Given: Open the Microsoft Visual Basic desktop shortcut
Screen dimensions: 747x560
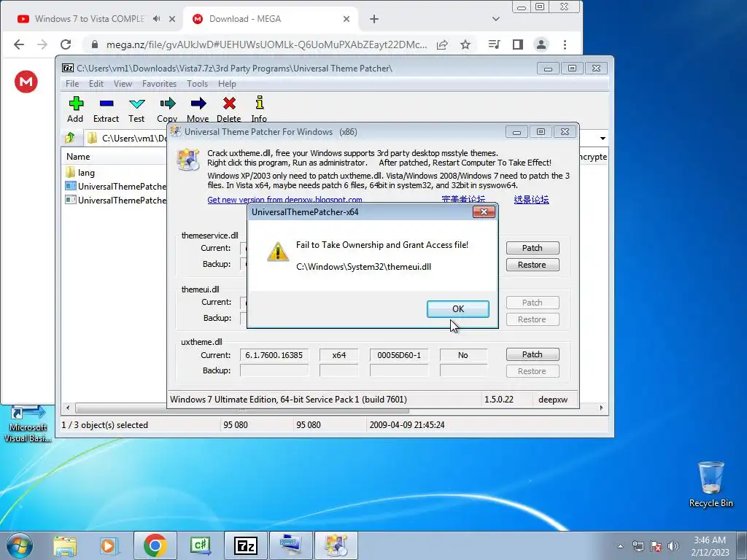Looking at the screenshot, I should point(28,424).
